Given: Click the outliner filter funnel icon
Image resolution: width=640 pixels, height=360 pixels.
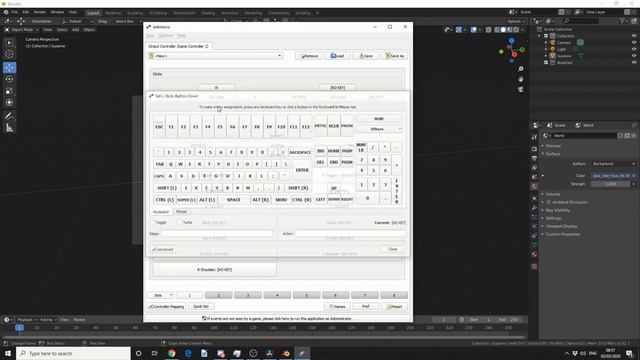Looking at the screenshot, I should (622, 20).
